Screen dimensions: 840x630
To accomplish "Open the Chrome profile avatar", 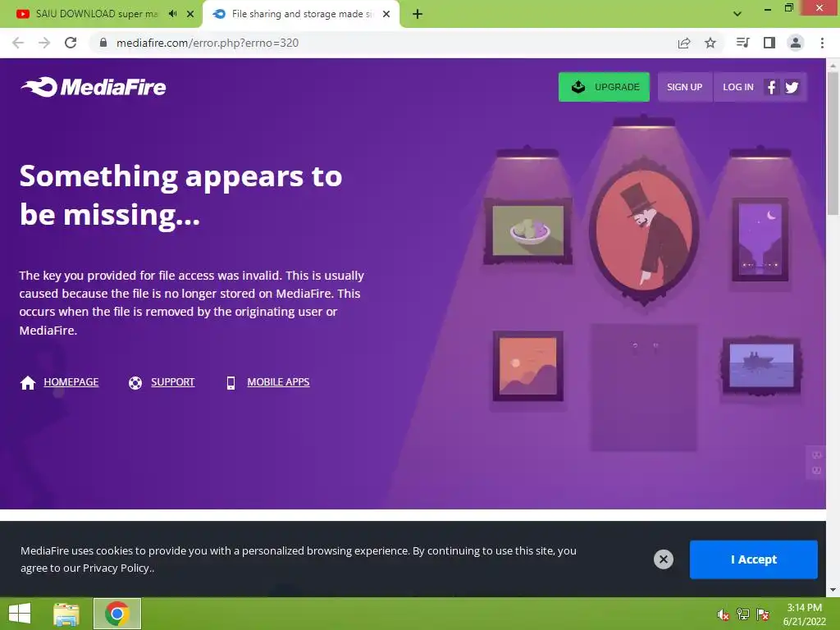I will (796, 43).
